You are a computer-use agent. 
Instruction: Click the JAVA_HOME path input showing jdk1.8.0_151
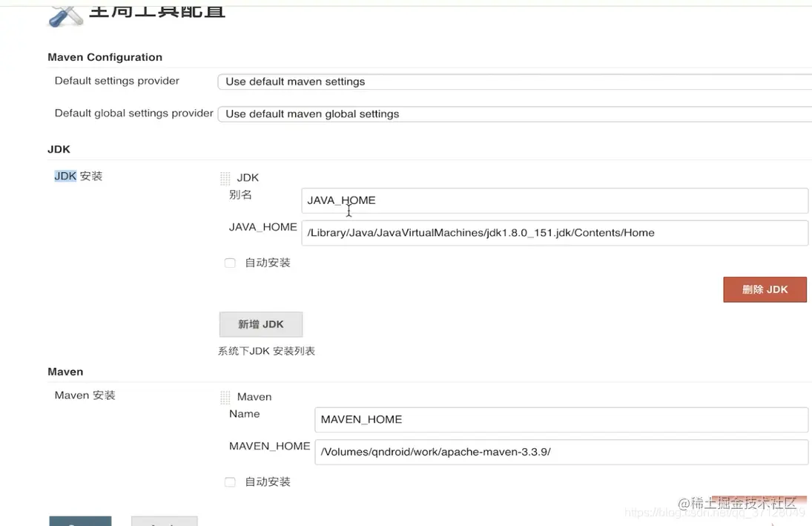(555, 232)
